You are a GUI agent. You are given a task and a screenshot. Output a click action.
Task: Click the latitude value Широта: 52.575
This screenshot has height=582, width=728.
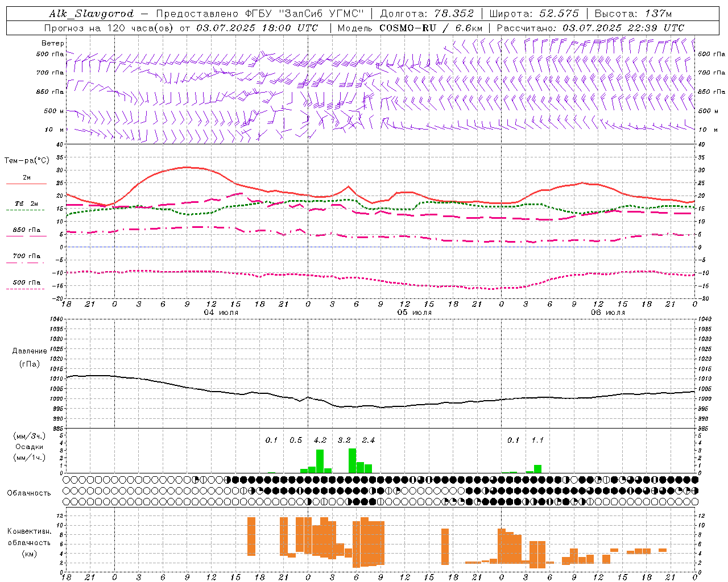click(534, 14)
